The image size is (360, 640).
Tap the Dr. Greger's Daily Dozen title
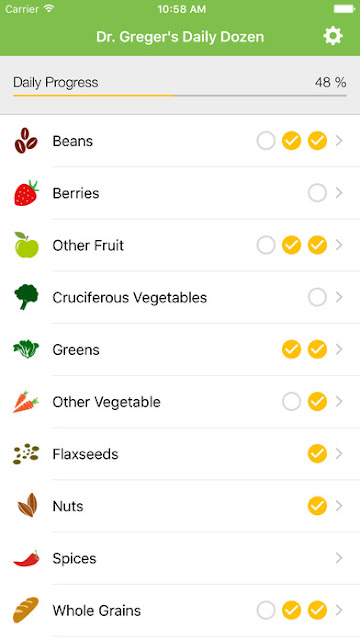180,37
